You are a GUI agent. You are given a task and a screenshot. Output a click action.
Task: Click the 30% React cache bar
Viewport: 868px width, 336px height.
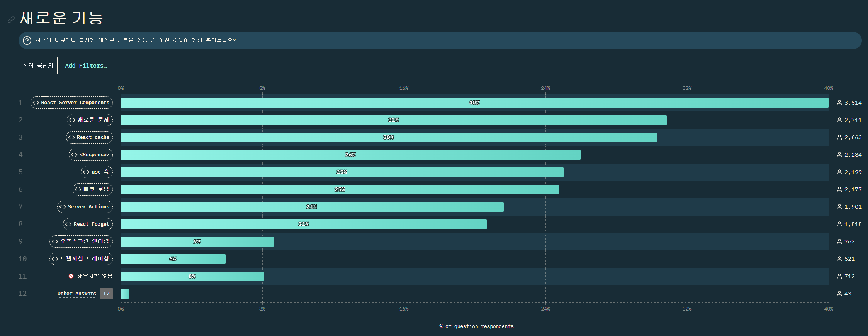pyautogui.click(x=389, y=137)
